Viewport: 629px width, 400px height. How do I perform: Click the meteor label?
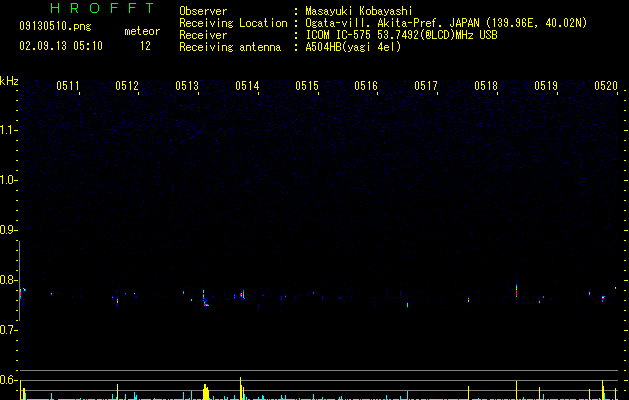tap(142, 31)
